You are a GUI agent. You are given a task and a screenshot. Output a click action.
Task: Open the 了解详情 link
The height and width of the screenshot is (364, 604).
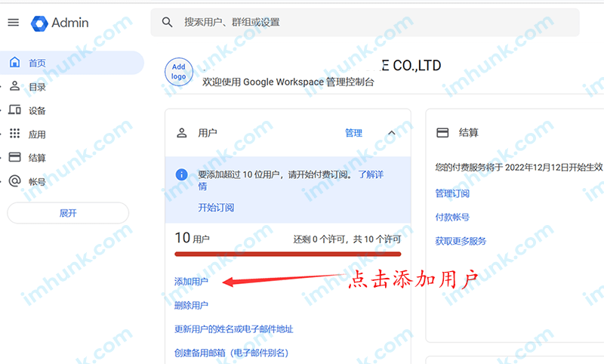click(x=371, y=174)
